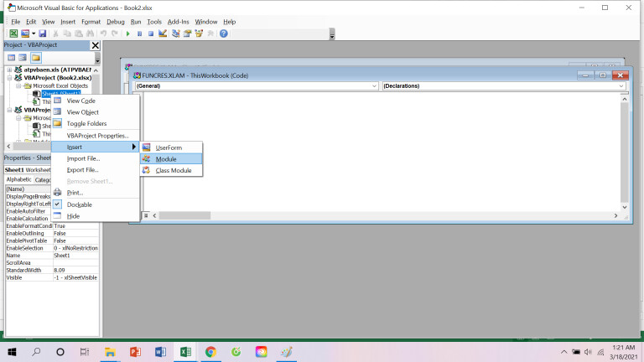Open the dropdown arrow next to Insert UserForm
This screenshot has height=362, width=644.
(x=34, y=34)
